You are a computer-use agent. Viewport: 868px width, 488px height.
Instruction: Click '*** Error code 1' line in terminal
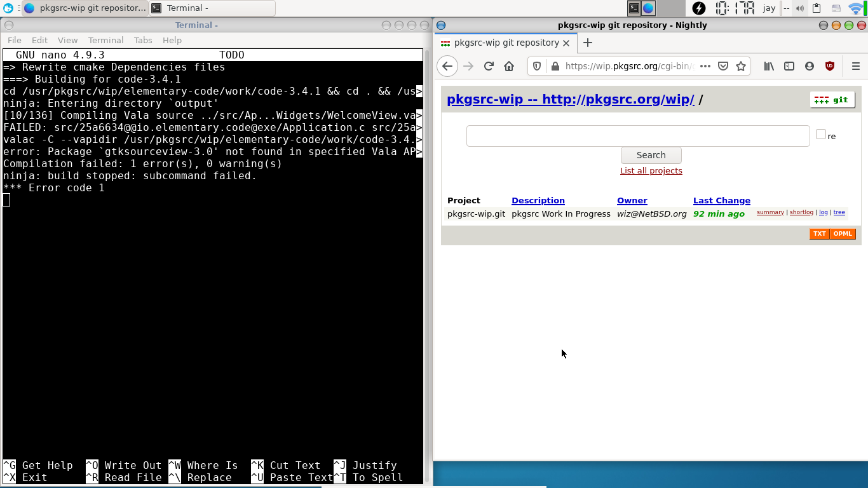(x=54, y=188)
